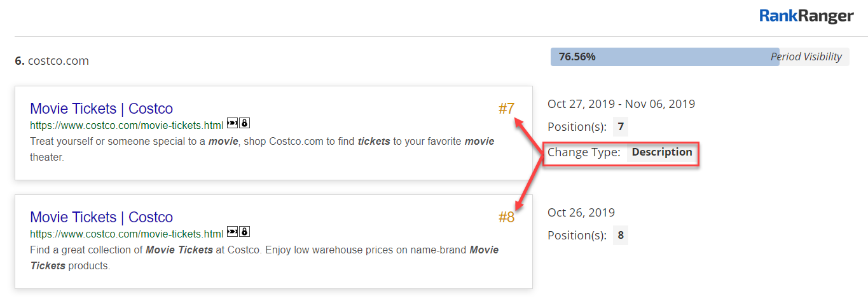Click the position 8 badge

point(621,236)
